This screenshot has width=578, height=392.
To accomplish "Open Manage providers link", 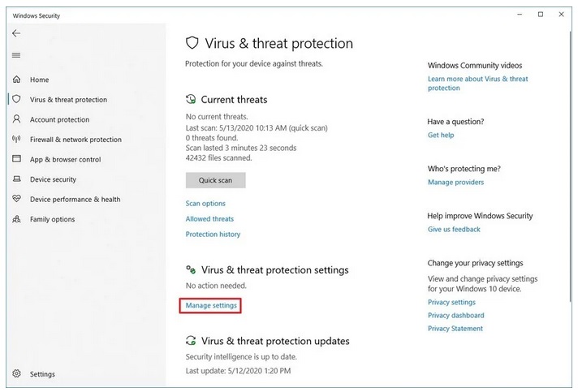I will tap(455, 183).
